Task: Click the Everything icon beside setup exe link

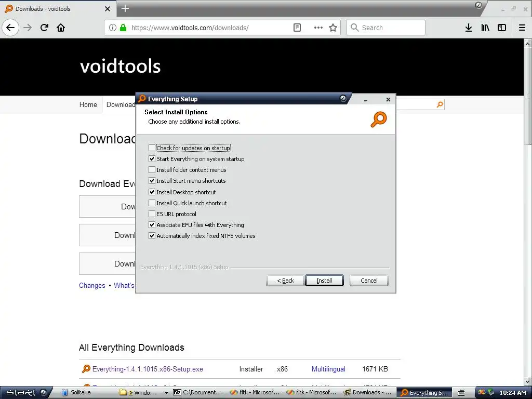Action: coord(86,369)
